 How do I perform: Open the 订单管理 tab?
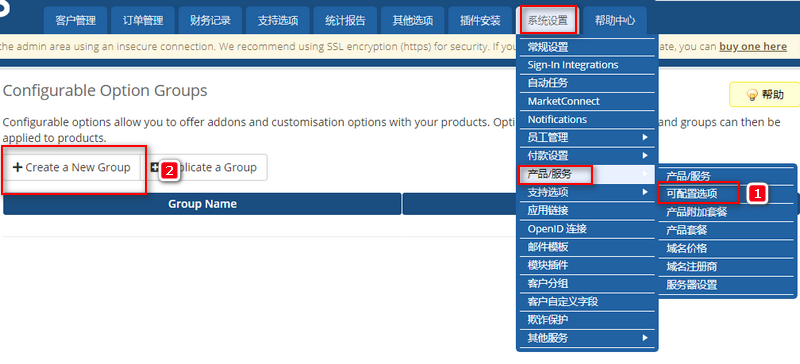pos(143,21)
